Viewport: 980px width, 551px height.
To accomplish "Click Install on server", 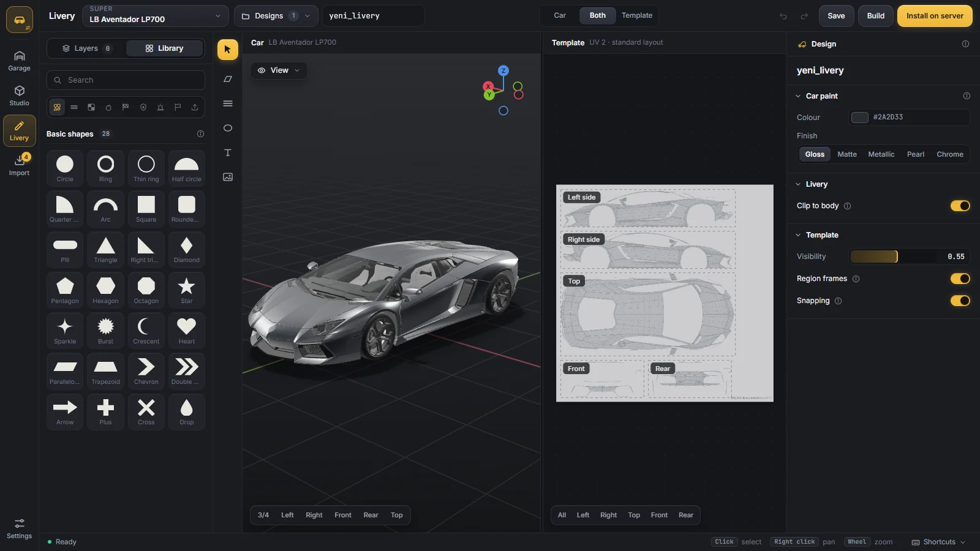I will [935, 16].
